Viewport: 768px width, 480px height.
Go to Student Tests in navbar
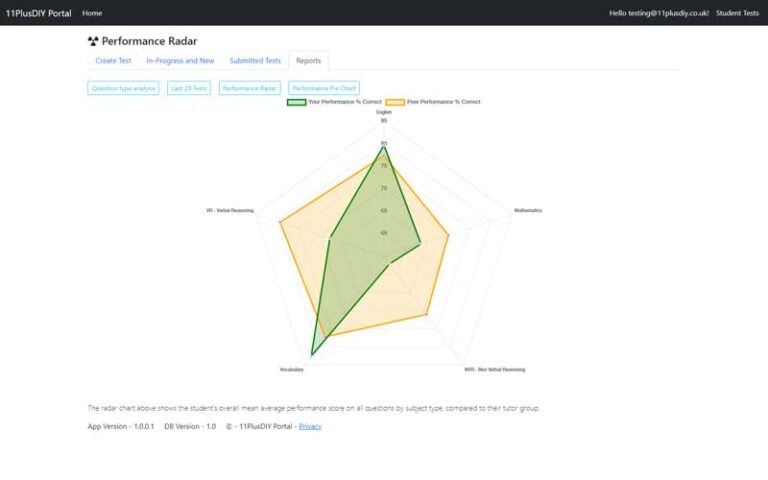737,13
